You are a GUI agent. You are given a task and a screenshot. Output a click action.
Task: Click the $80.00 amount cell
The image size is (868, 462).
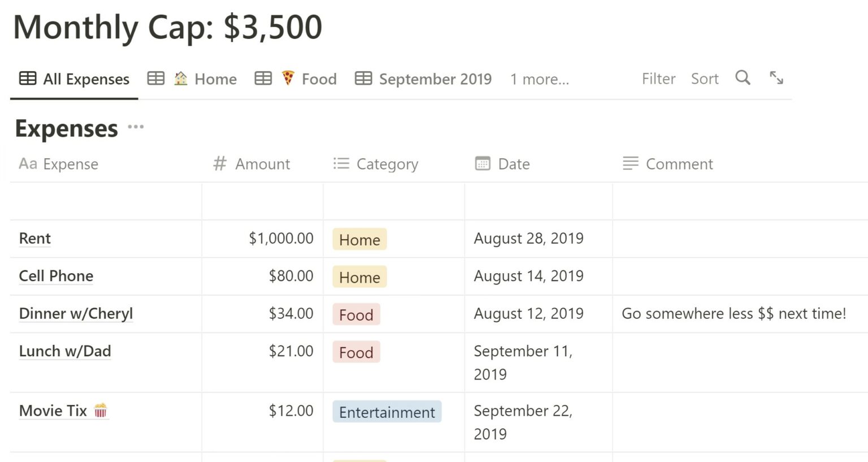(x=290, y=276)
